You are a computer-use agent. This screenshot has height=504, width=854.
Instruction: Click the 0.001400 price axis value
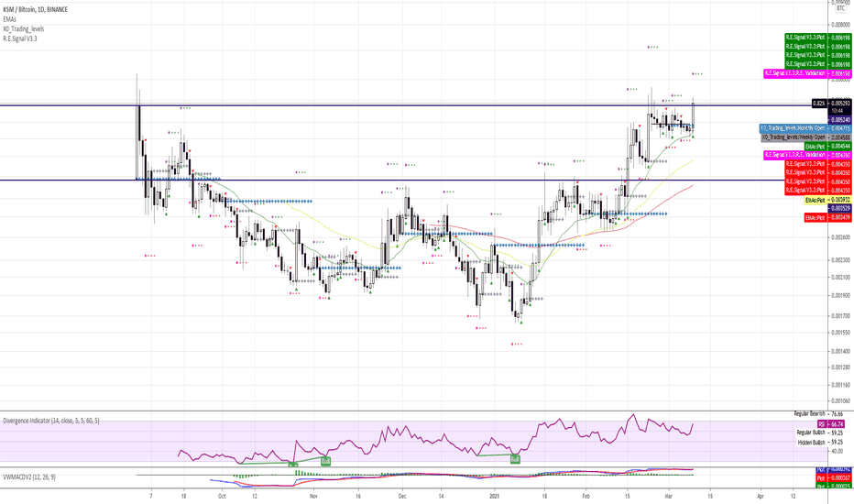841,351
